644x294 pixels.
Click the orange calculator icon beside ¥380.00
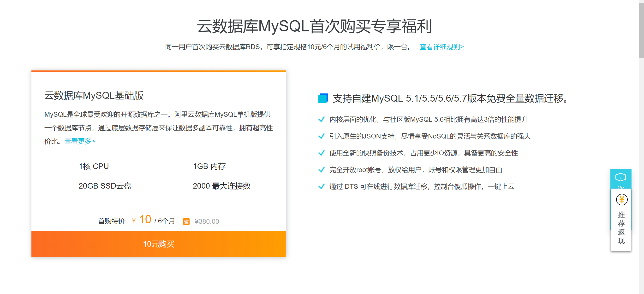(186, 221)
